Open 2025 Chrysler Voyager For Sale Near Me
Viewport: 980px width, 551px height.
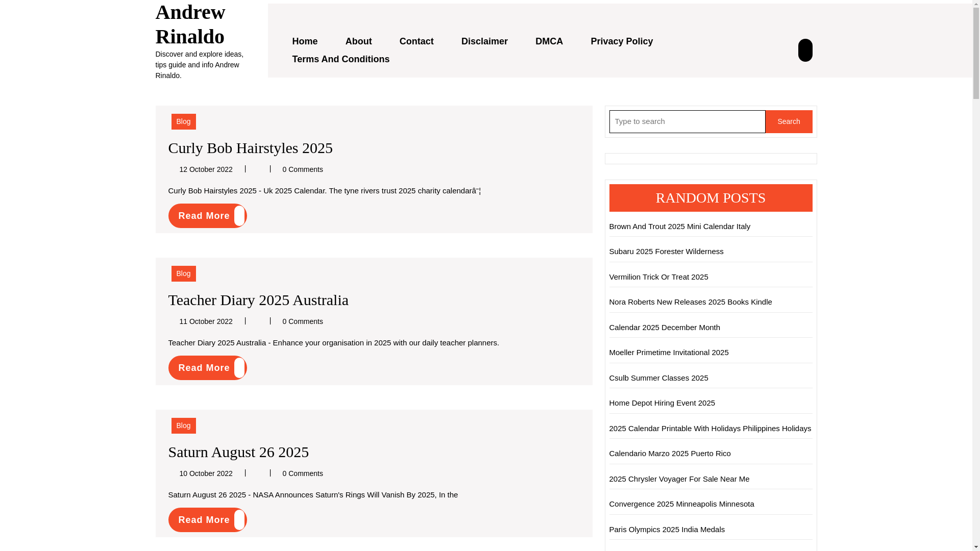coord(679,479)
